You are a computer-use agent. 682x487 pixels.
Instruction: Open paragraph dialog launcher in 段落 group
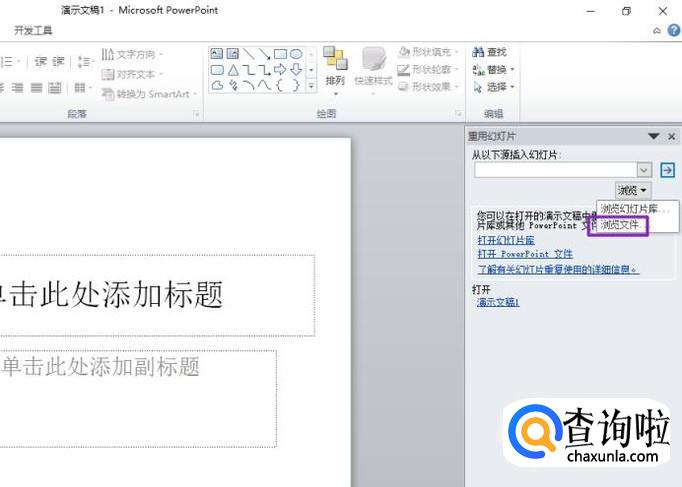197,114
